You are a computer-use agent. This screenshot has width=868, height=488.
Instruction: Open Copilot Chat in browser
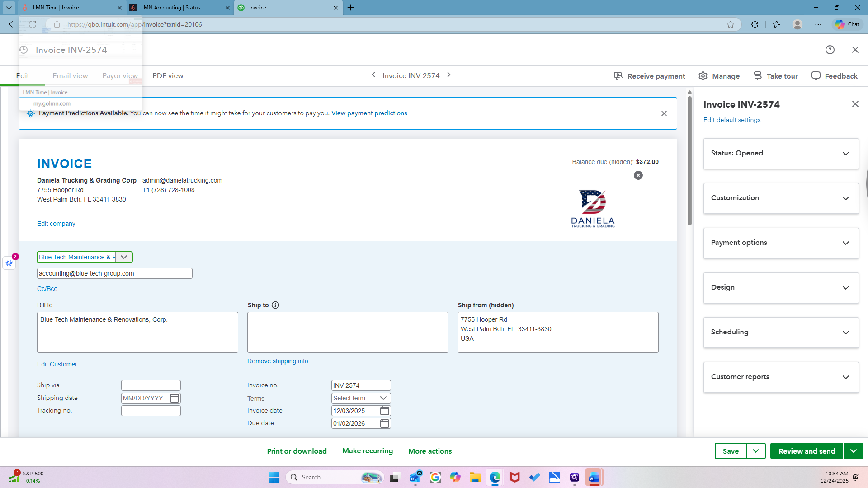click(x=847, y=24)
